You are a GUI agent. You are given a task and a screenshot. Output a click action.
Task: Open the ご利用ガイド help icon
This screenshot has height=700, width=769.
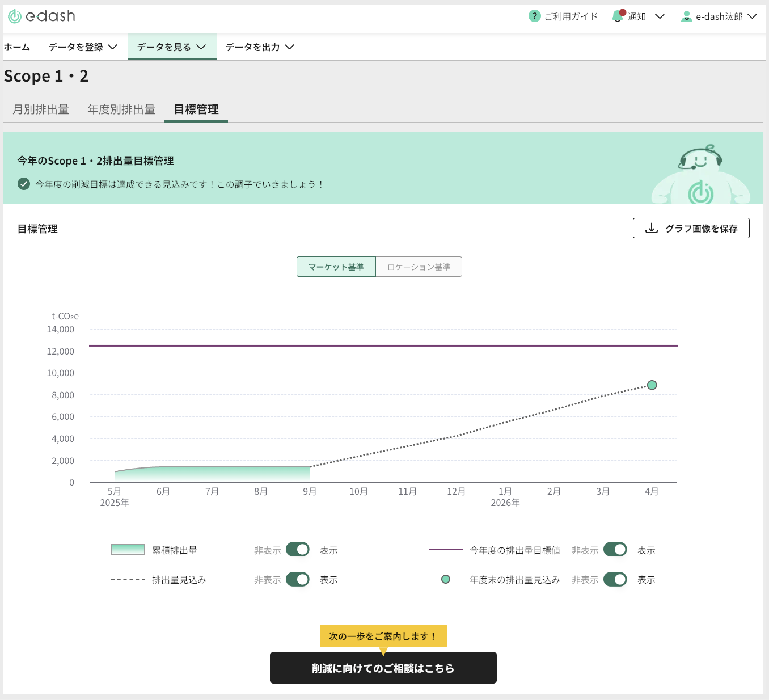coord(534,16)
